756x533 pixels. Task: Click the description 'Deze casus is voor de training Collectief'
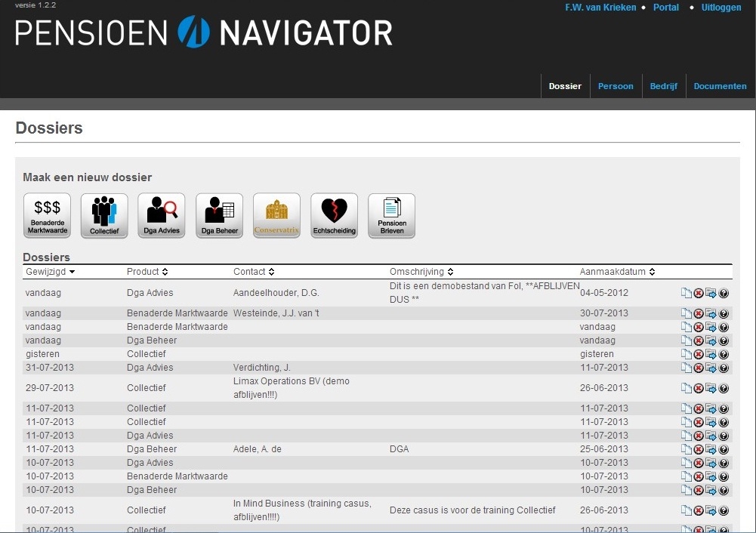click(473, 510)
